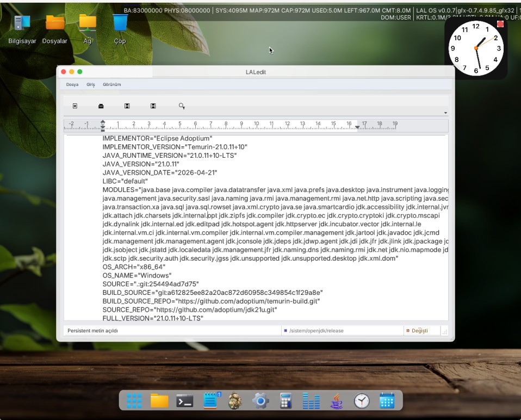Click the line LIBC="default"

125,181
